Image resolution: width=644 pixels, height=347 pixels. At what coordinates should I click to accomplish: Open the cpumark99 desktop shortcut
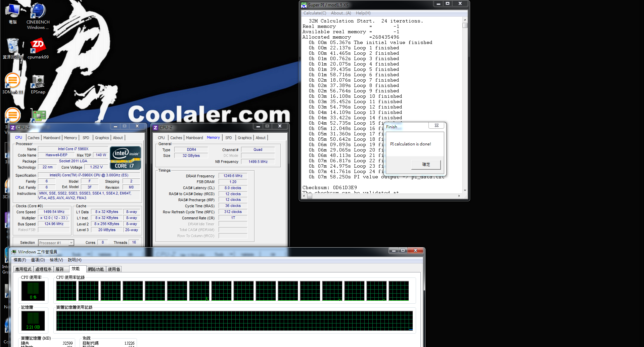click(38, 49)
